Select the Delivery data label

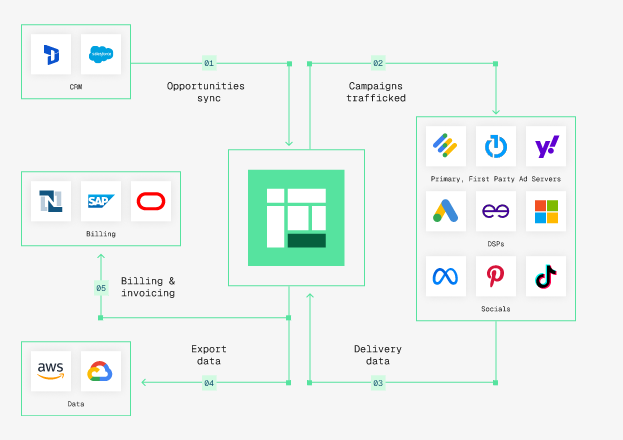pyautogui.click(x=378, y=355)
